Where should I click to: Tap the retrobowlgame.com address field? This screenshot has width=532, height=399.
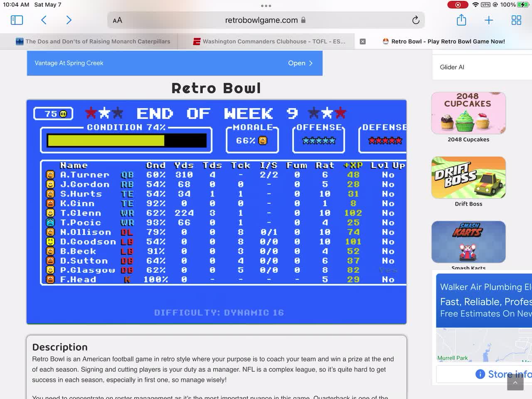(x=266, y=20)
